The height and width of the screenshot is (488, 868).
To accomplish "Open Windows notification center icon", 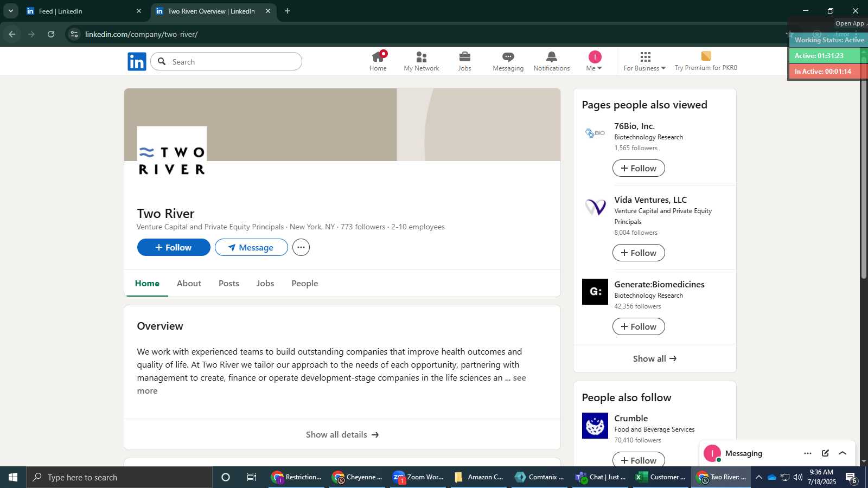I will tap(851, 477).
